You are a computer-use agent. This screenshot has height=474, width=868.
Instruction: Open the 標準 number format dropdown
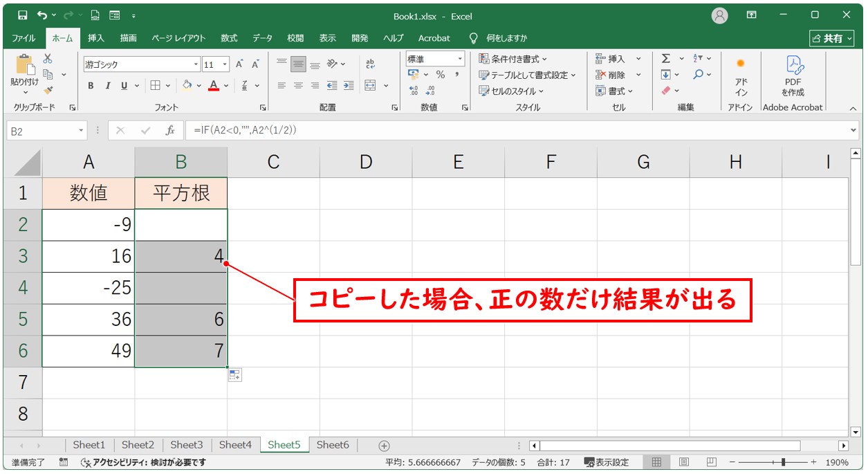click(x=461, y=60)
